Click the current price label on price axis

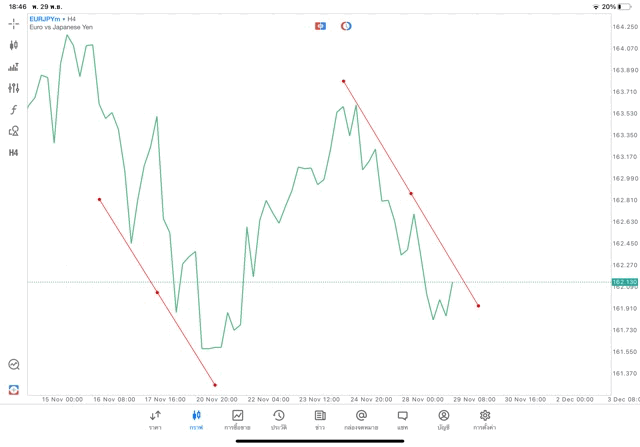(624, 282)
